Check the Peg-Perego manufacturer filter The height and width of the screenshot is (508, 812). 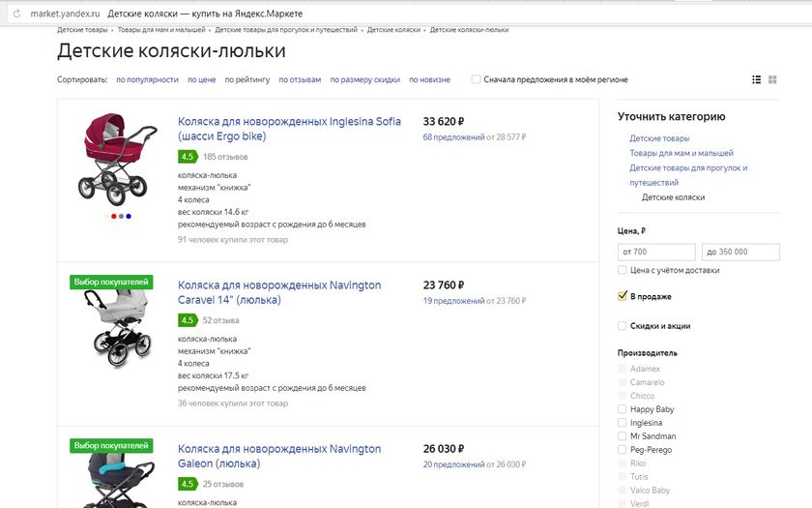(622, 449)
